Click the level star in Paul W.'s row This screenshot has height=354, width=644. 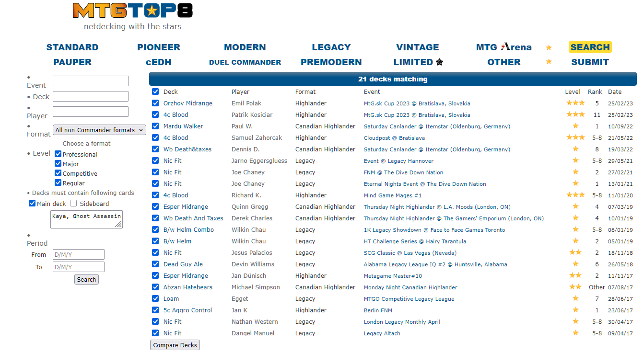(575, 126)
